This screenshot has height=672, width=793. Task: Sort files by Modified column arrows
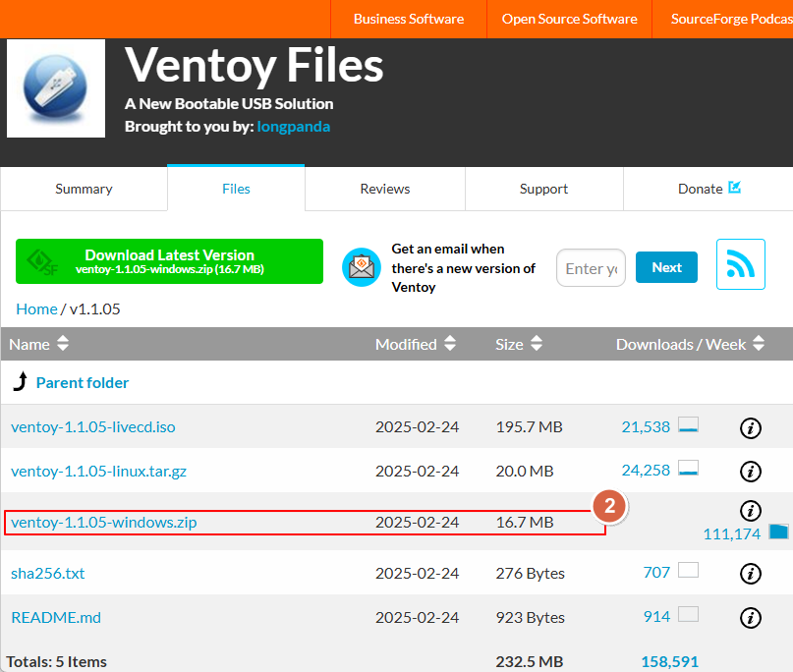450,343
